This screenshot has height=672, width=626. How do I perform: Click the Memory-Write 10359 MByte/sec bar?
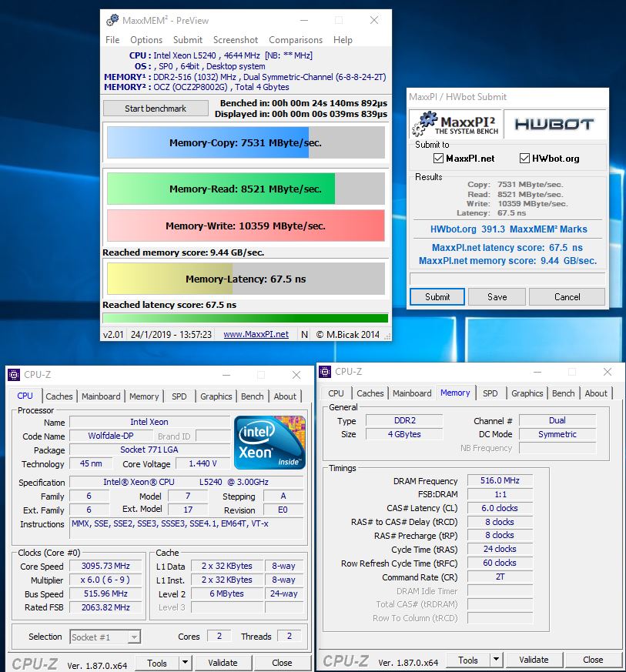pos(246,226)
